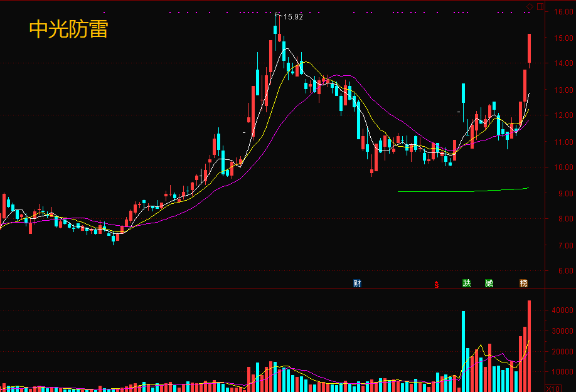
Task: Click the orange 榜 event marker
Action: [x=523, y=283]
